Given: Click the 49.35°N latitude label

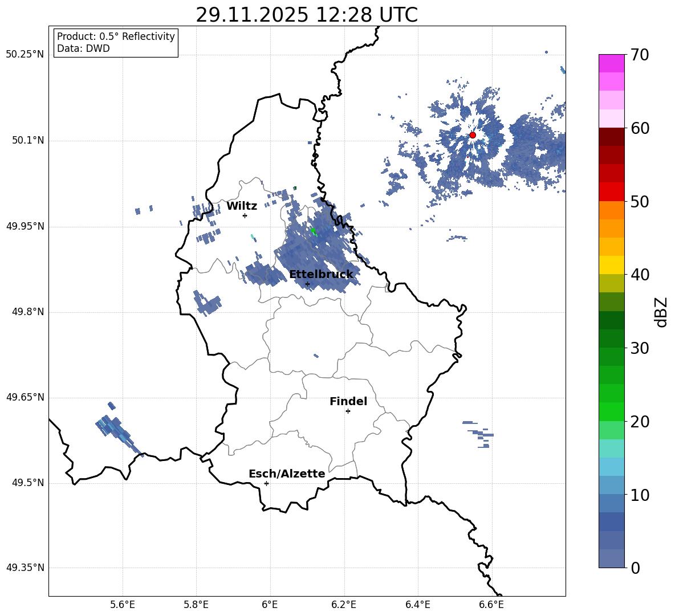Looking at the screenshot, I should coord(25,568).
